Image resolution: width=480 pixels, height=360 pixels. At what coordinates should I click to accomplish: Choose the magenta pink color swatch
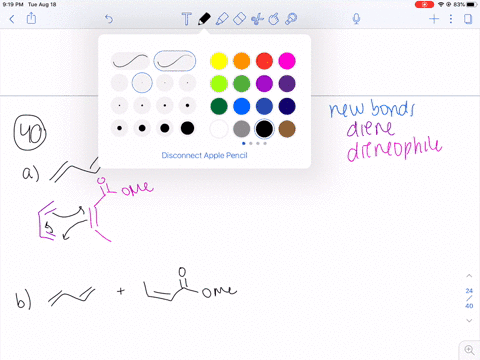pos(287,61)
